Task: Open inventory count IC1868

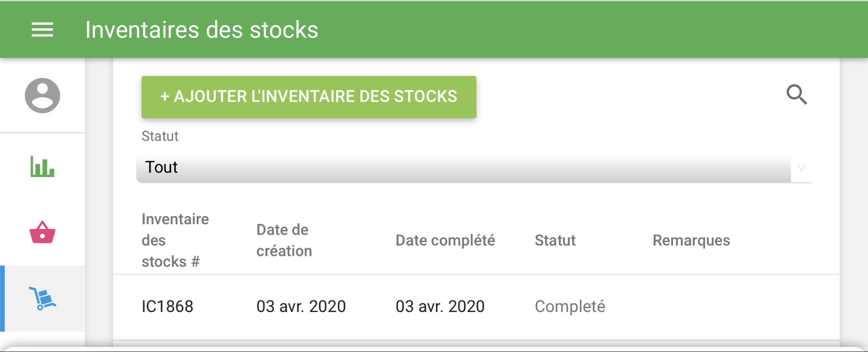Action: (x=167, y=306)
